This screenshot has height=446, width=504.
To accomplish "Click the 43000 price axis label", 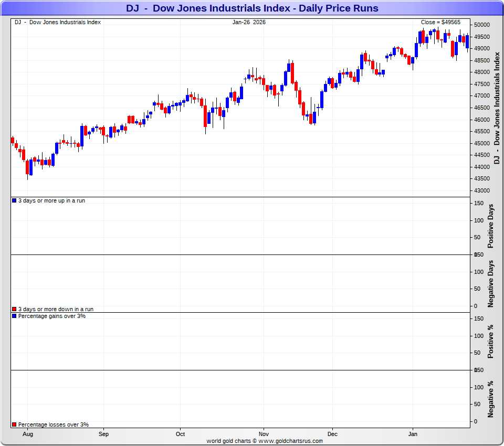I will 482,190.
